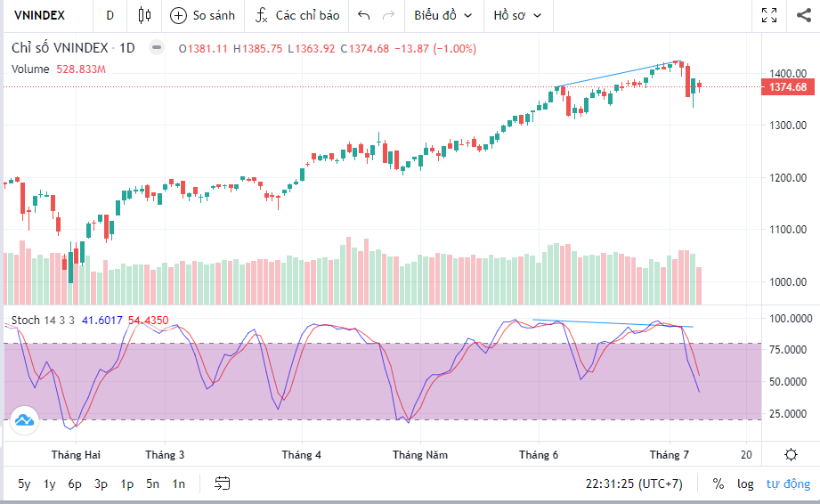Undo the last chart action
The image size is (820, 504).
(363, 15)
